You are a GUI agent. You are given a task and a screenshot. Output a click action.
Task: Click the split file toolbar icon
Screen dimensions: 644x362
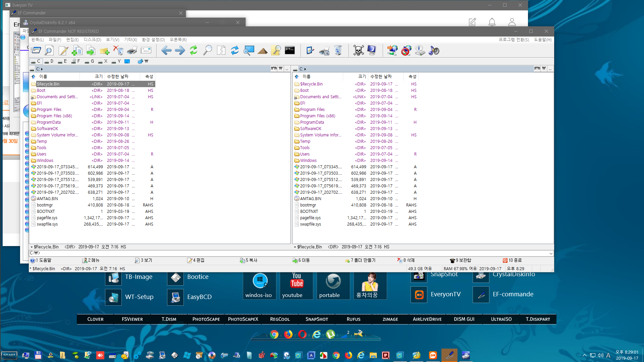(221, 51)
